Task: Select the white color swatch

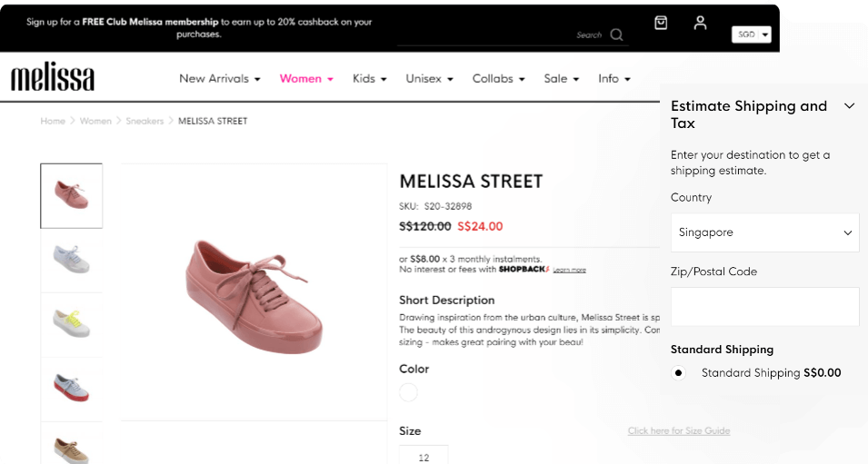Action: click(x=409, y=392)
